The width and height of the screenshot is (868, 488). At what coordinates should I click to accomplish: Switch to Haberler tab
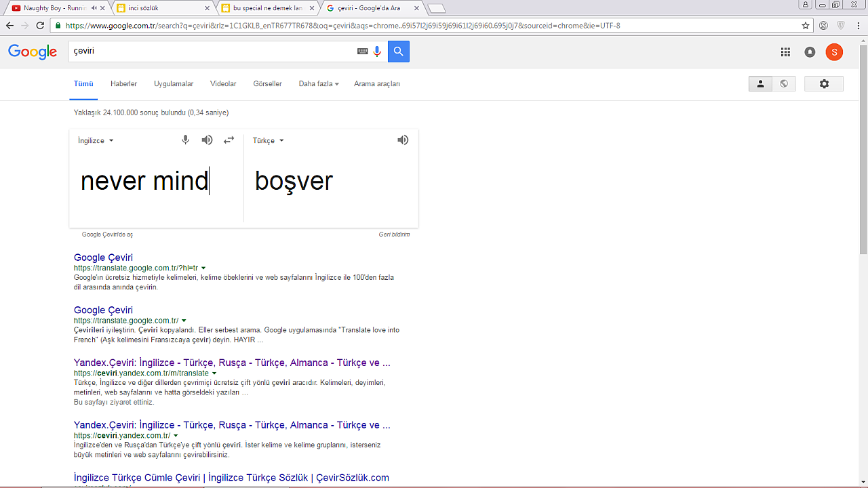pos(123,84)
